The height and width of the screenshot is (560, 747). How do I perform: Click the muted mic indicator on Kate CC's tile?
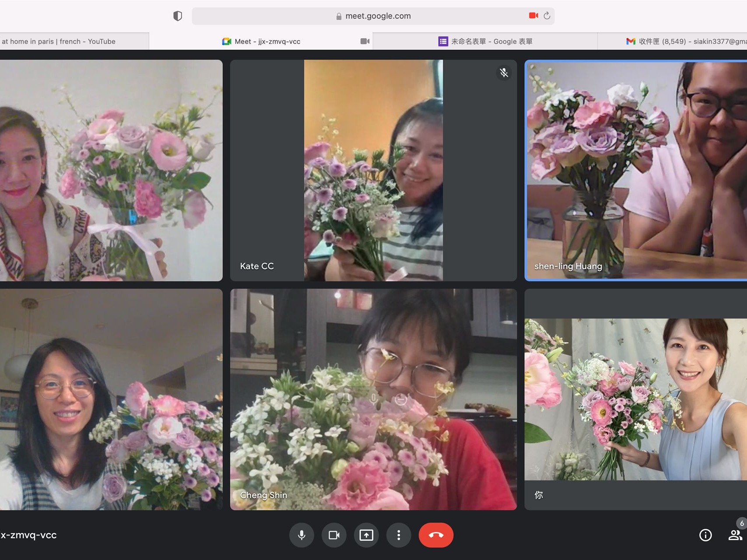pos(504,73)
